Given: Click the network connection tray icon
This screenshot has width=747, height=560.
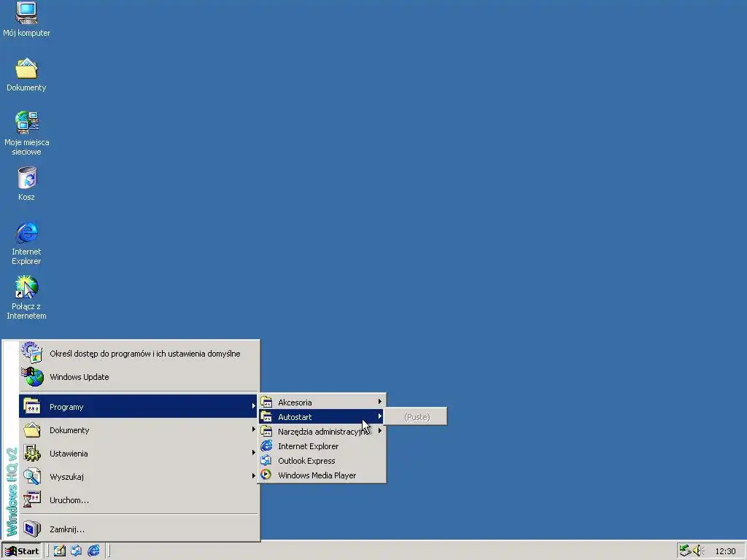Looking at the screenshot, I should (685, 551).
